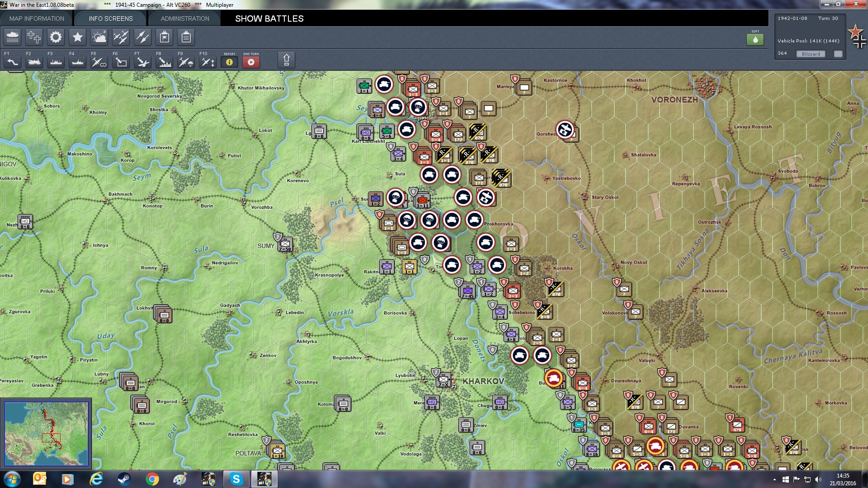Click the red END TURN button

[x=251, y=62]
